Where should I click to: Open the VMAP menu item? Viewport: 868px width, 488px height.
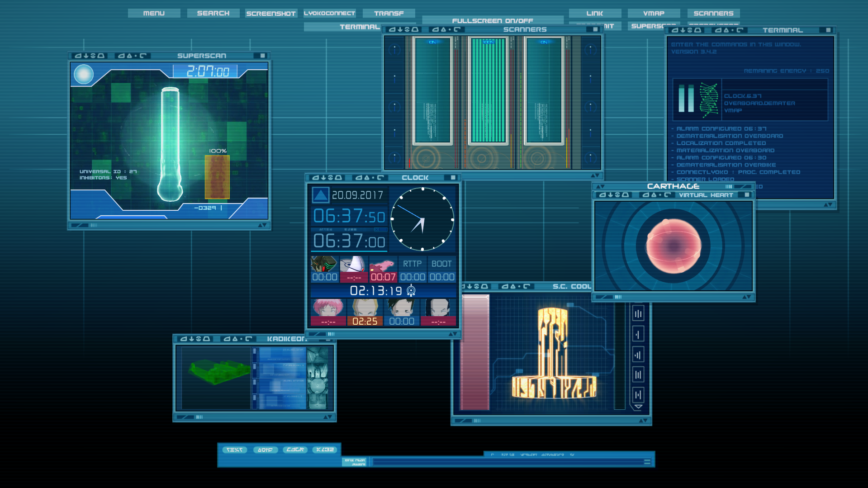[654, 13]
